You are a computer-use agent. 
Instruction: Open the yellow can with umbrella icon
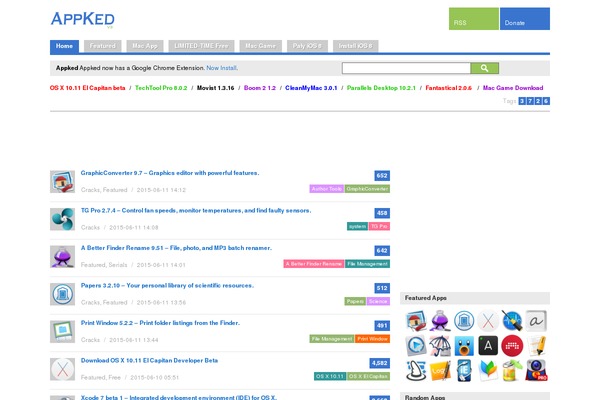pos(512,371)
